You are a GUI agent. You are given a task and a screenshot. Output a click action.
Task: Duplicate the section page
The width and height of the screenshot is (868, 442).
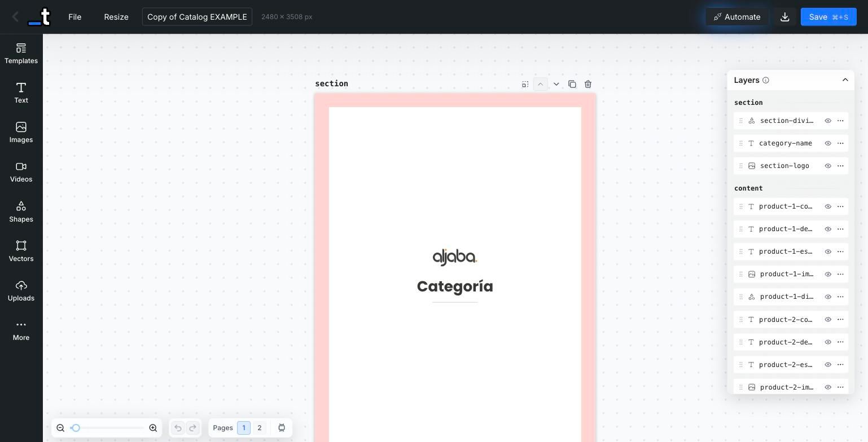click(572, 84)
